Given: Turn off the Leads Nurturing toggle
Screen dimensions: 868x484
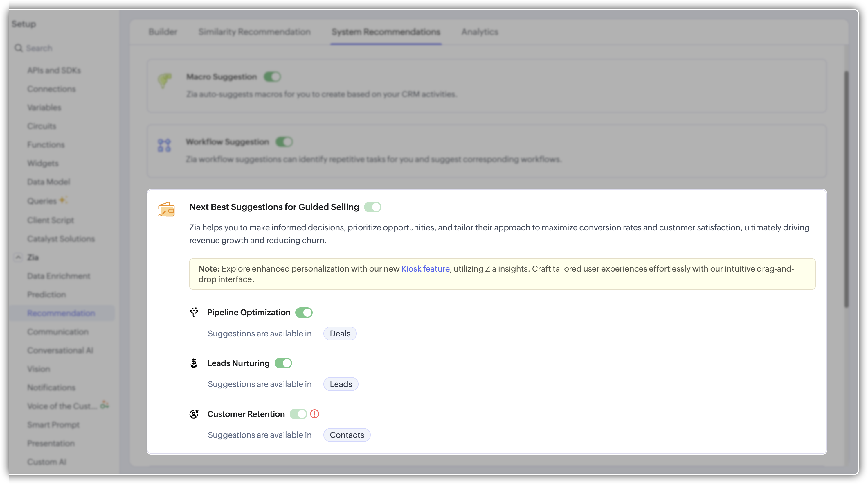Looking at the screenshot, I should 283,363.
